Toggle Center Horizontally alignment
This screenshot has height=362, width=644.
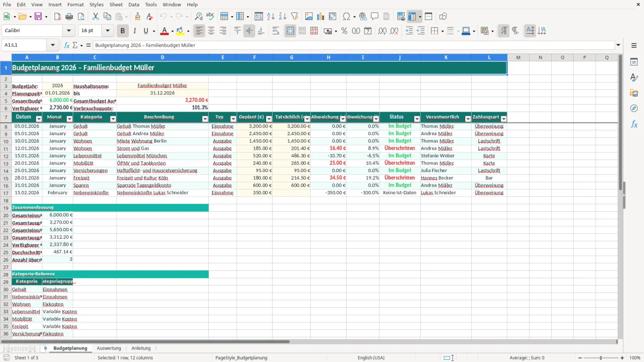[x=211, y=31]
